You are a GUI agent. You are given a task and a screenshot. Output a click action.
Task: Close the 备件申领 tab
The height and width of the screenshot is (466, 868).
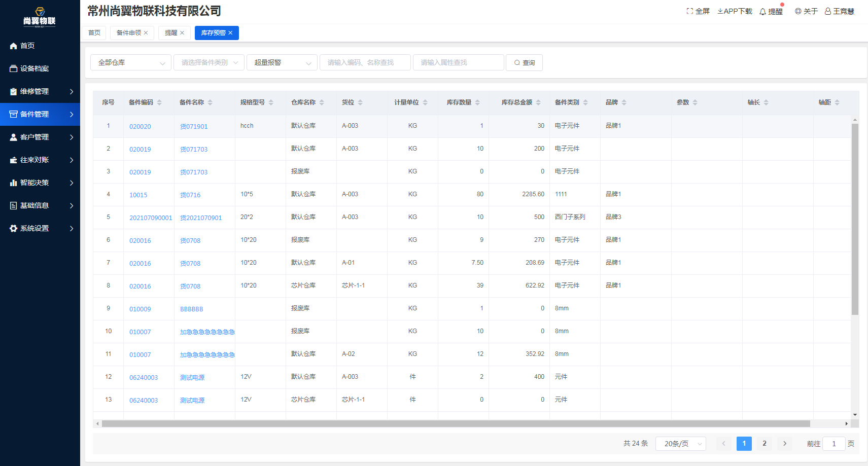click(146, 33)
